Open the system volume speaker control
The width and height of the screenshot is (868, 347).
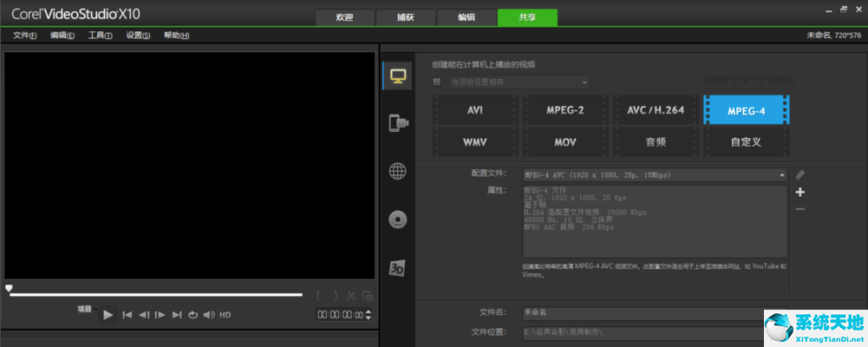pyautogui.click(x=209, y=315)
